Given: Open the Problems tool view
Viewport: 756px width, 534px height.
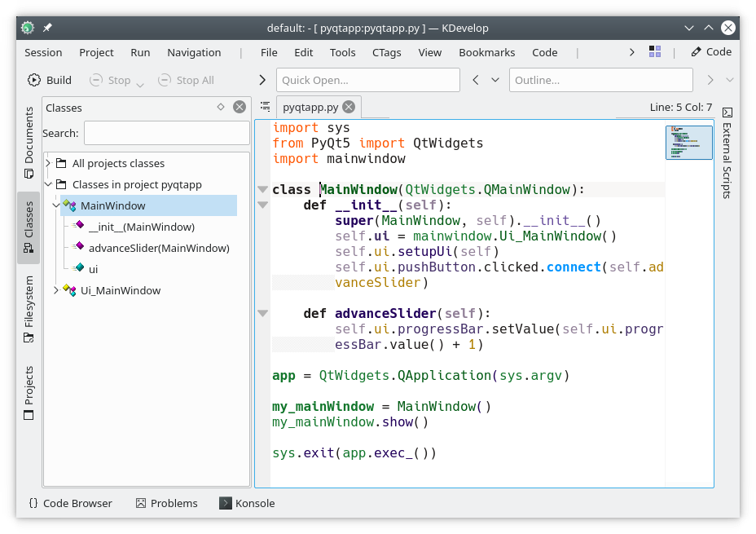Looking at the screenshot, I should (x=166, y=503).
